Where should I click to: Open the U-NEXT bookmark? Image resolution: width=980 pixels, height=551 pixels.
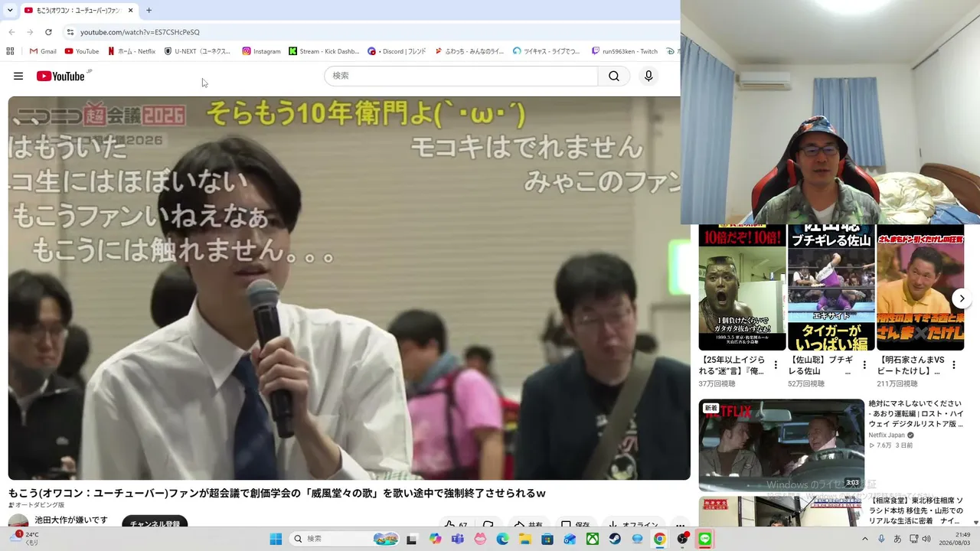tap(198, 51)
